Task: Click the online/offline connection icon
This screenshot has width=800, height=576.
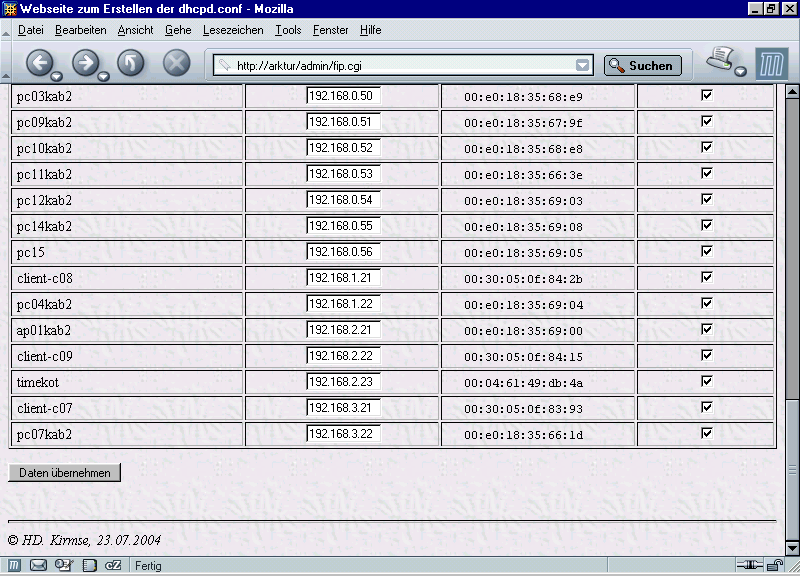Action: click(x=749, y=565)
